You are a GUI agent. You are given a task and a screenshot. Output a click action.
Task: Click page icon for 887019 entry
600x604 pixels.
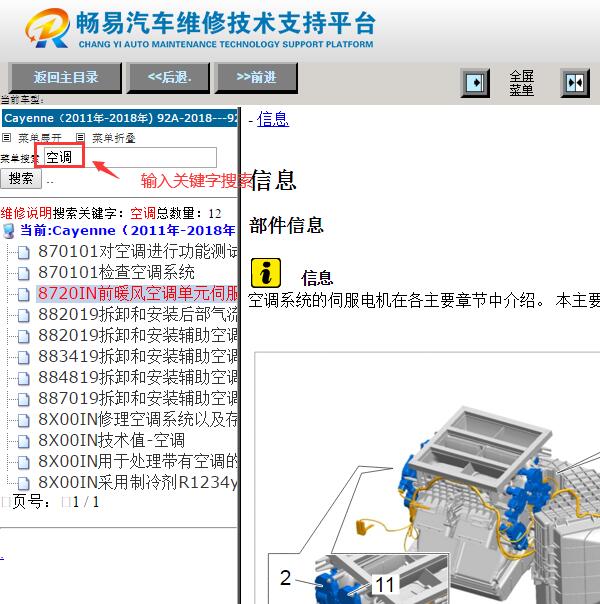(23, 399)
